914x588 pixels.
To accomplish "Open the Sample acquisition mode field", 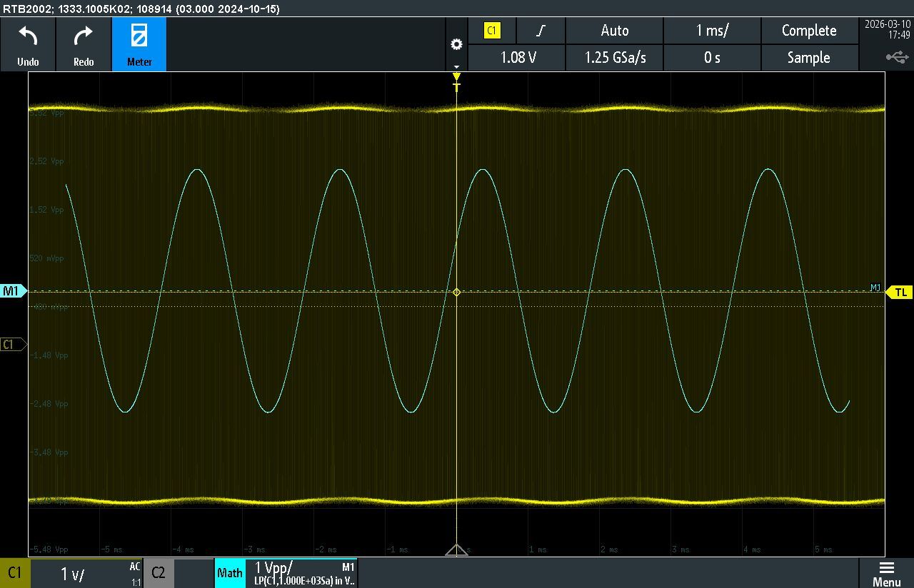I will (809, 58).
